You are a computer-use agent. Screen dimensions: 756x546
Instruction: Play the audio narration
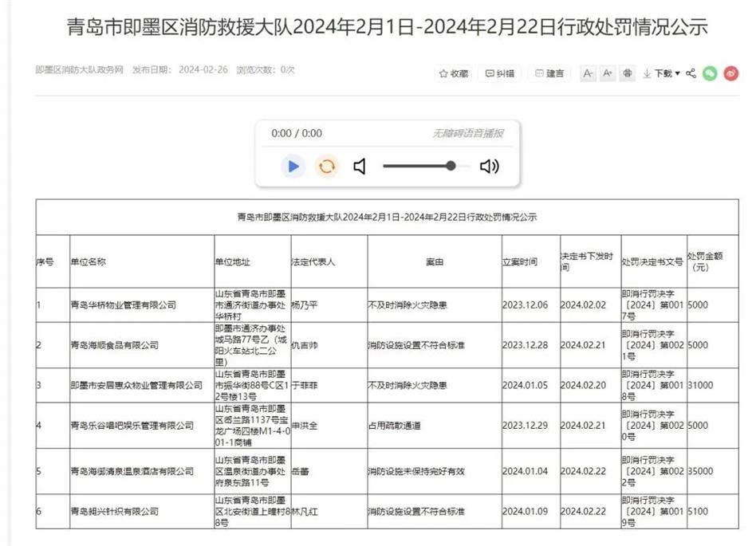point(293,167)
